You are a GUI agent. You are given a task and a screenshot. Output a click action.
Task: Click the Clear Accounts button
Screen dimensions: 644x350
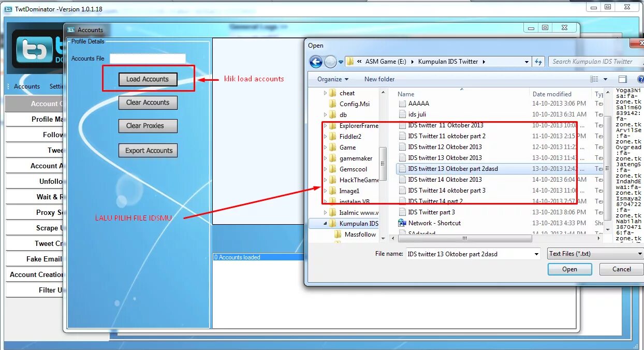point(148,103)
